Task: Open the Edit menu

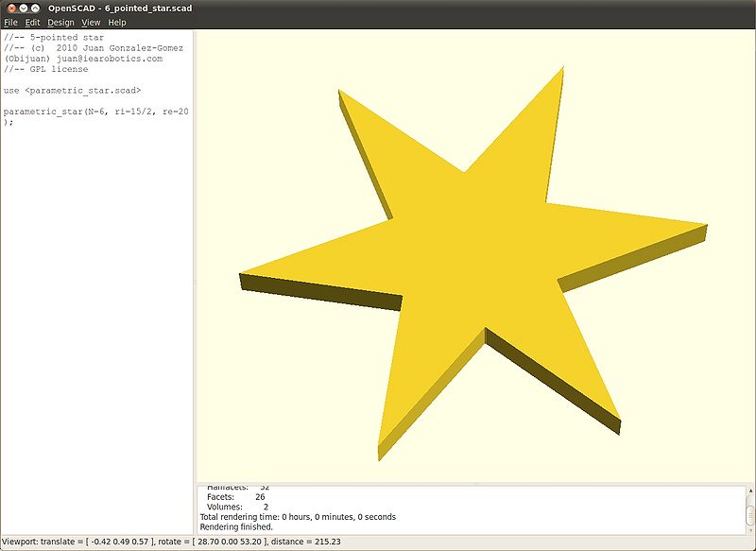Action: pos(32,22)
